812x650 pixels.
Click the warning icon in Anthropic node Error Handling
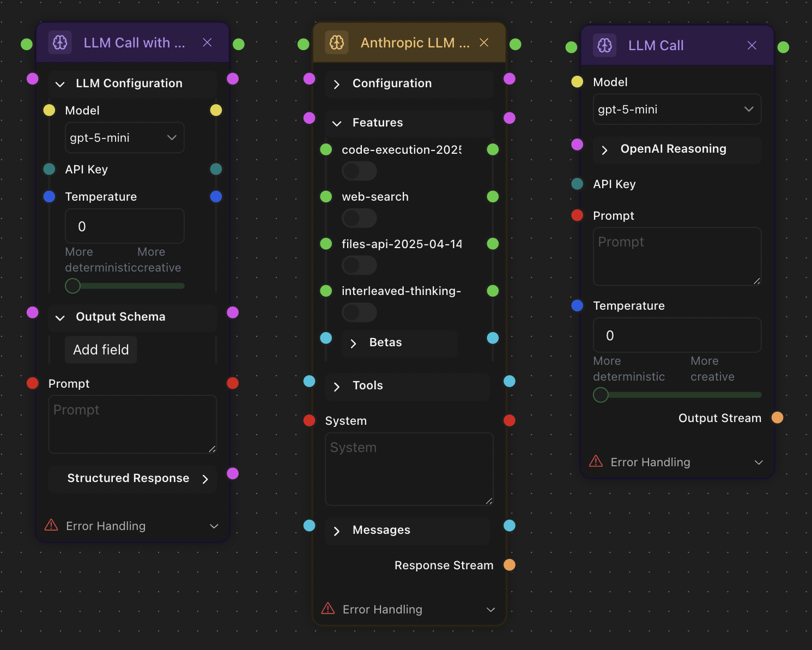pyautogui.click(x=328, y=609)
